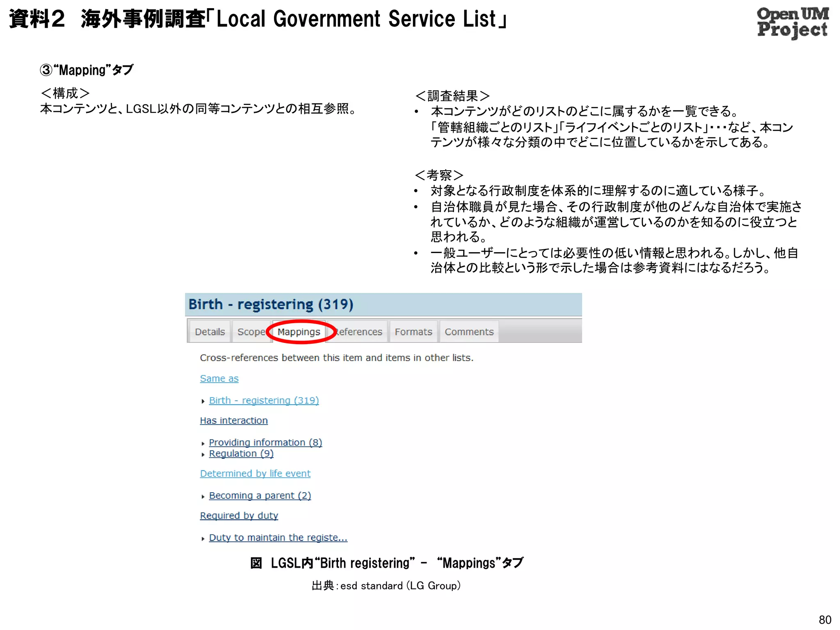Open Providing information (8) link
Viewport: 840px width, 630px height.
click(265, 442)
